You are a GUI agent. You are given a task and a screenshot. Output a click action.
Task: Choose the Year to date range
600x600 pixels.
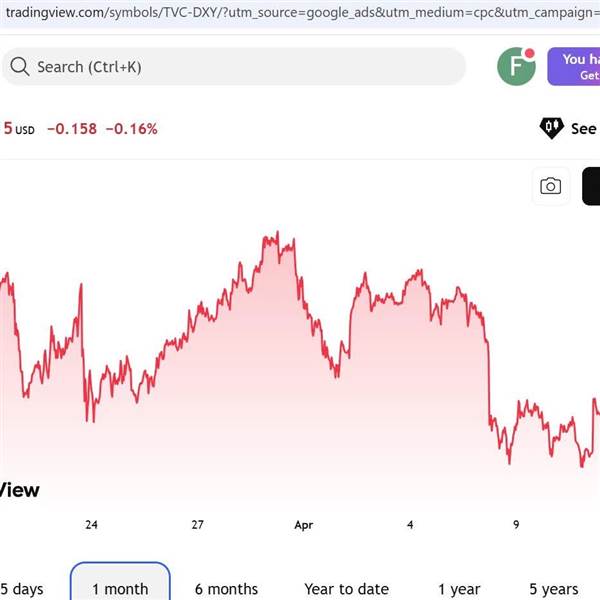346,589
